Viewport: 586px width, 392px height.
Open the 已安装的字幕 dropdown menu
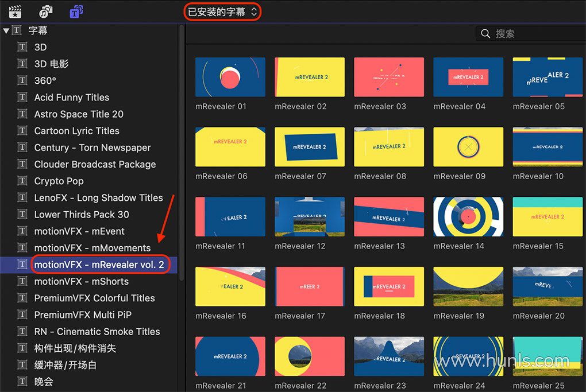click(222, 11)
